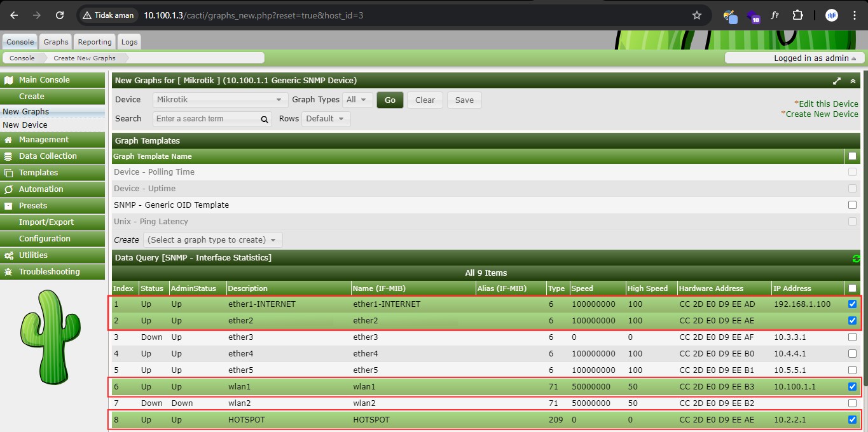
Task: Check the ether3 interface row checkbox
Action: tap(852, 337)
